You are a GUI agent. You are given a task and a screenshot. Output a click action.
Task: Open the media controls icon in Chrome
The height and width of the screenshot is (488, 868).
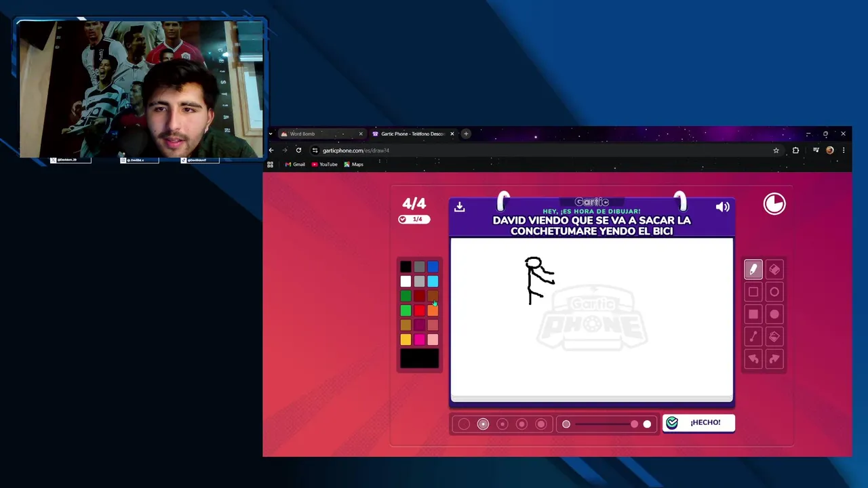816,150
